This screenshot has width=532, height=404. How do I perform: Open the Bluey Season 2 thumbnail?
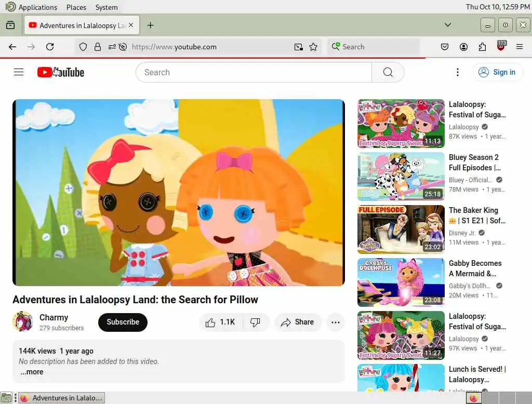coord(401,177)
